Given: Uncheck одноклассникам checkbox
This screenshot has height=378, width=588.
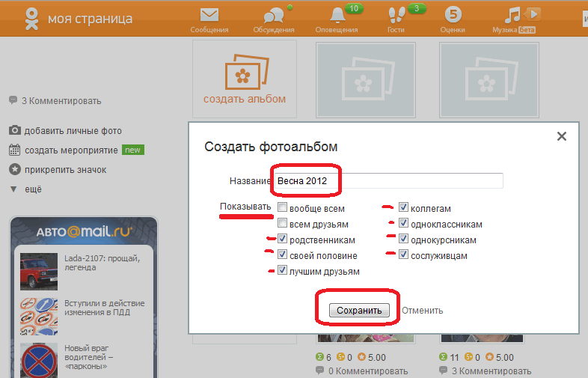Looking at the screenshot, I should point(403,223).
